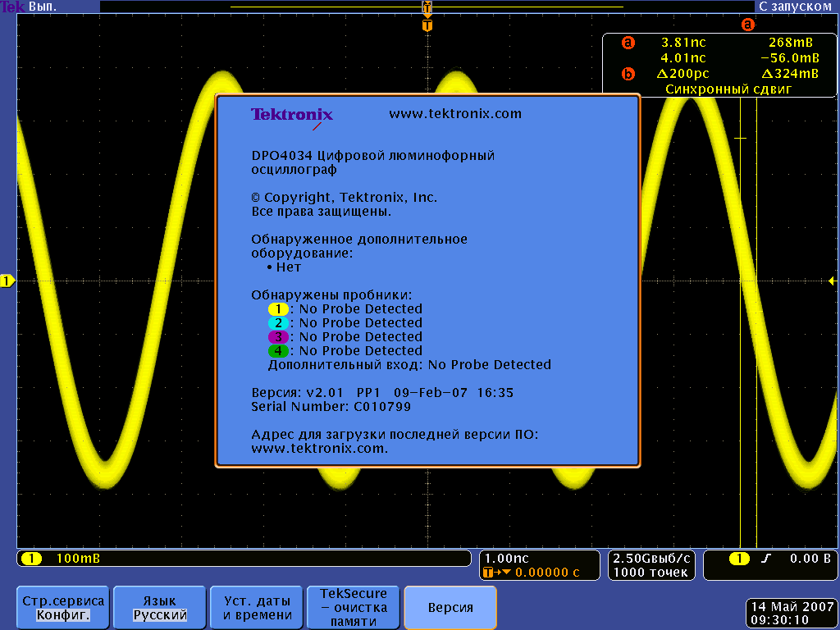Click the rising edge trigger slope icon
Image resolution: width=840 pixels, height=630 pixels.
tap(766, 559)
